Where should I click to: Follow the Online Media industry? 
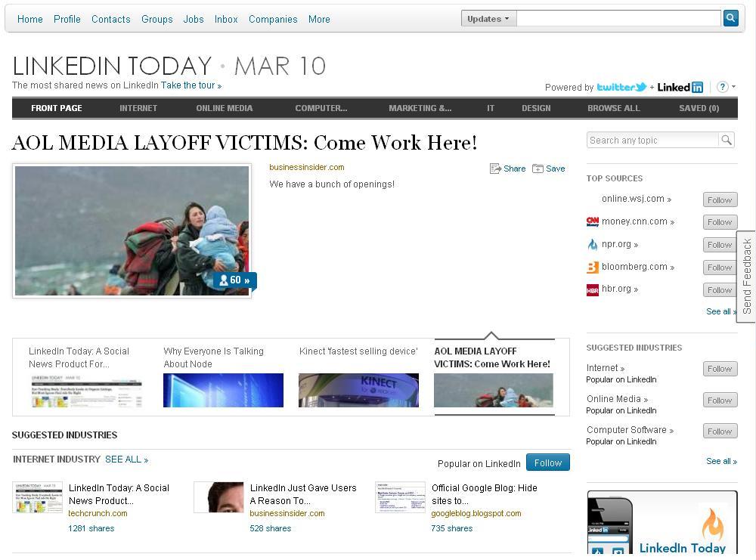720,401
